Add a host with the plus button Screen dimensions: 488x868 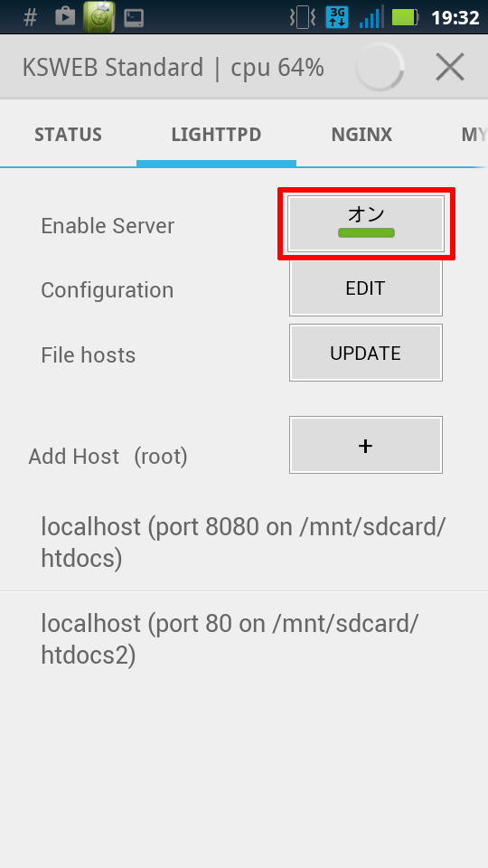click(x=366, y=445)
